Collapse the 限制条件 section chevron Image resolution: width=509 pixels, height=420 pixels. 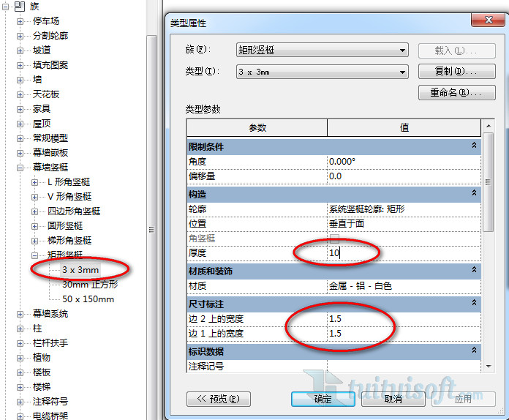tap(474, 146)
